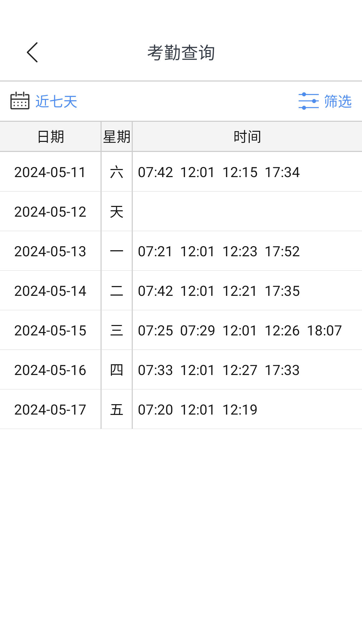
Task: Open the 近七天 date range selector
Action: 56,101
